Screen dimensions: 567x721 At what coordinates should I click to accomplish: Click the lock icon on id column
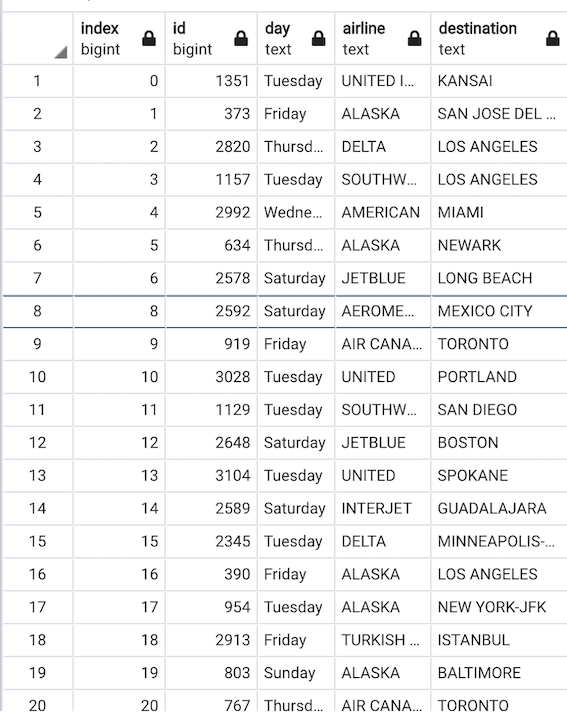[x=241, y=39]
